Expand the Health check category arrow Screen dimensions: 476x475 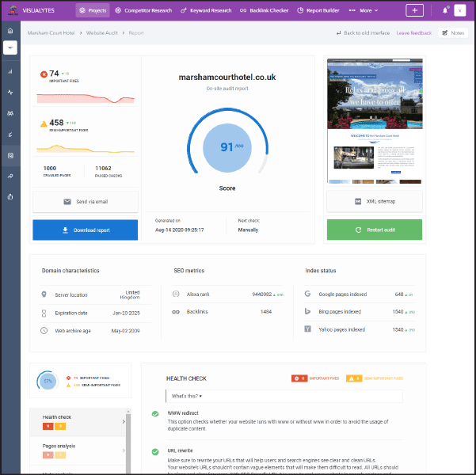(124, 422)
